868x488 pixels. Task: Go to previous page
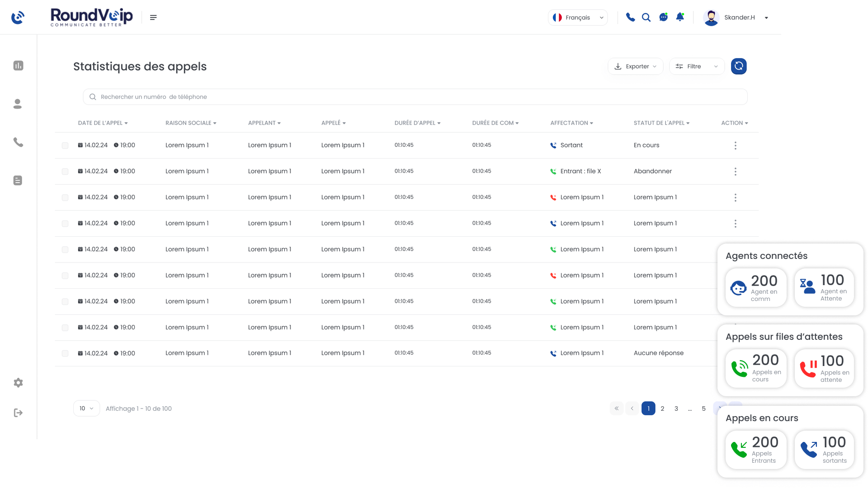632,408
